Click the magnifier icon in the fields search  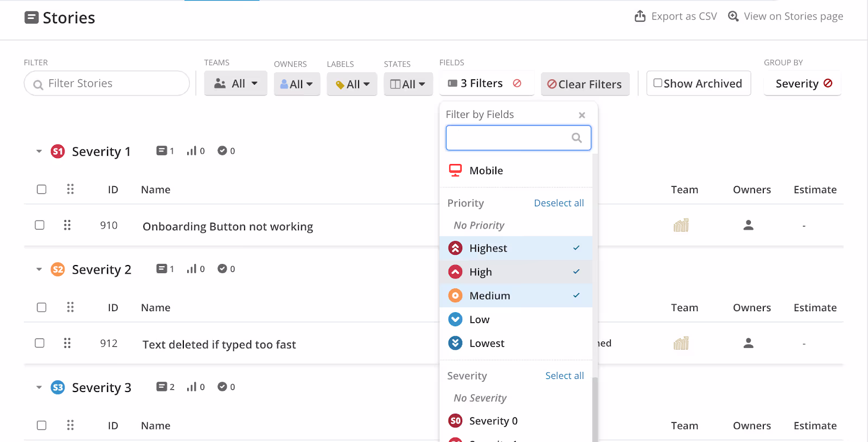tap(577, 138)
